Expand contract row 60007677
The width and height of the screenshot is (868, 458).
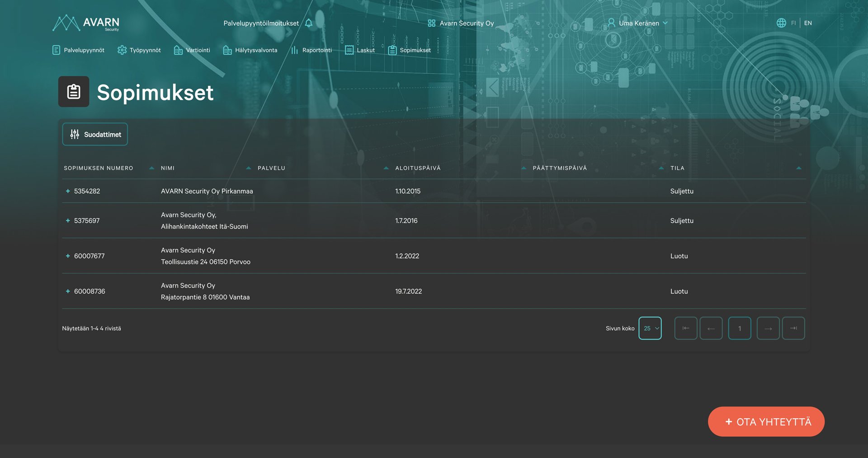coord(68,256)
